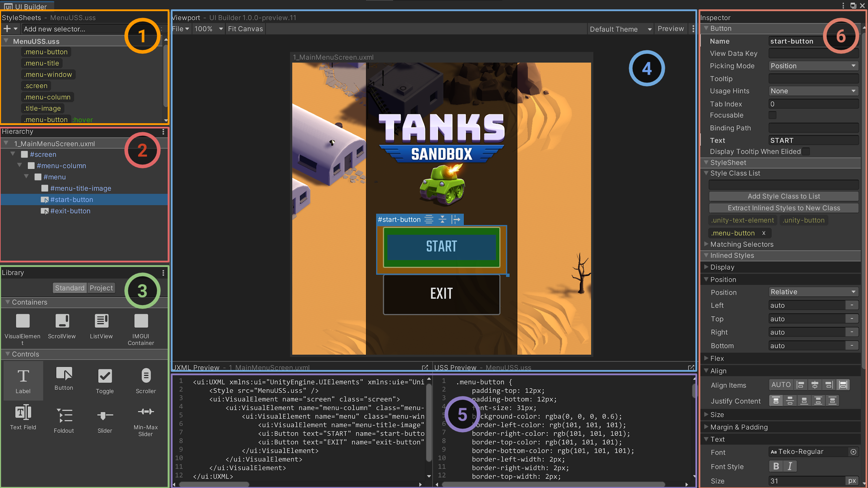Click the Text Field control icon
The width and height of the screenshot is (868, 488).
[23, 415]
